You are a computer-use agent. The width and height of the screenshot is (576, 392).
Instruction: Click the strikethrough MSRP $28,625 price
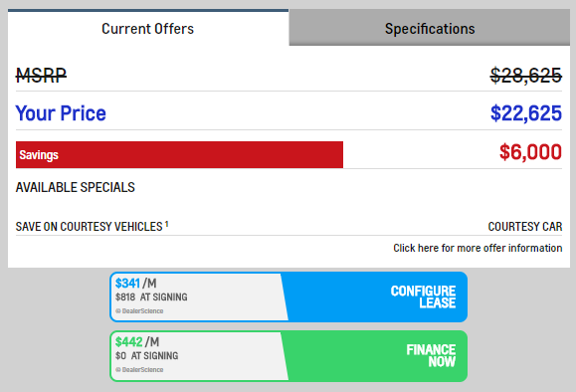coord(526,76)
